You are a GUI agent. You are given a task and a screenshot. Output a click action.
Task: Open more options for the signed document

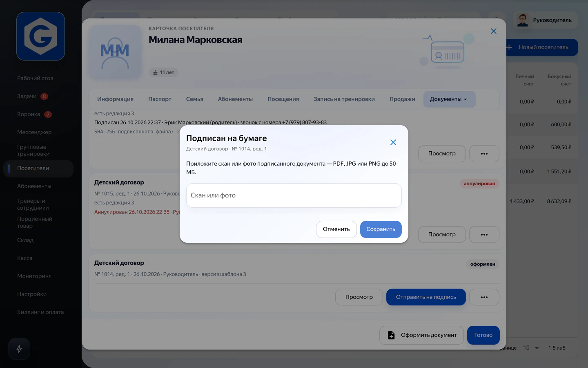pyautogui.click(x=484, y=154)
